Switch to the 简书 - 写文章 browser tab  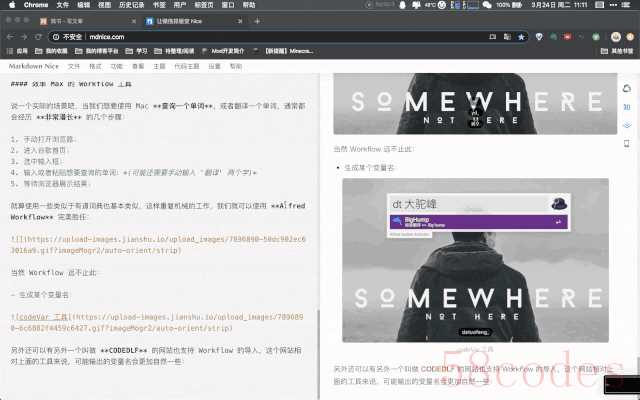70,19
